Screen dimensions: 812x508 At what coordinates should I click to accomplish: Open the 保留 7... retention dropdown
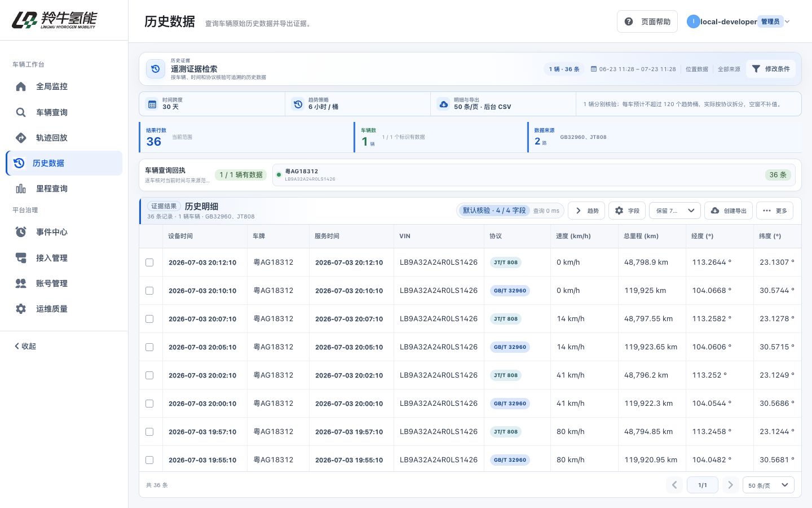675,211
